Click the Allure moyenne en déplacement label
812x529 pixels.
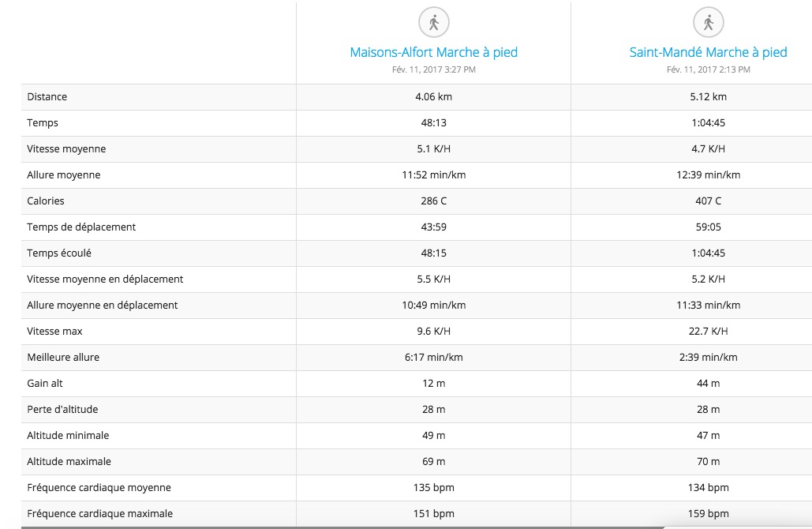tap(103, 306)
